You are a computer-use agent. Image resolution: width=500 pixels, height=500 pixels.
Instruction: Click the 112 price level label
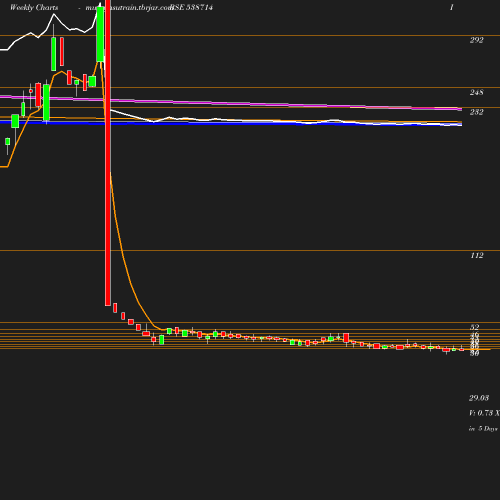(x=477, y=256)
